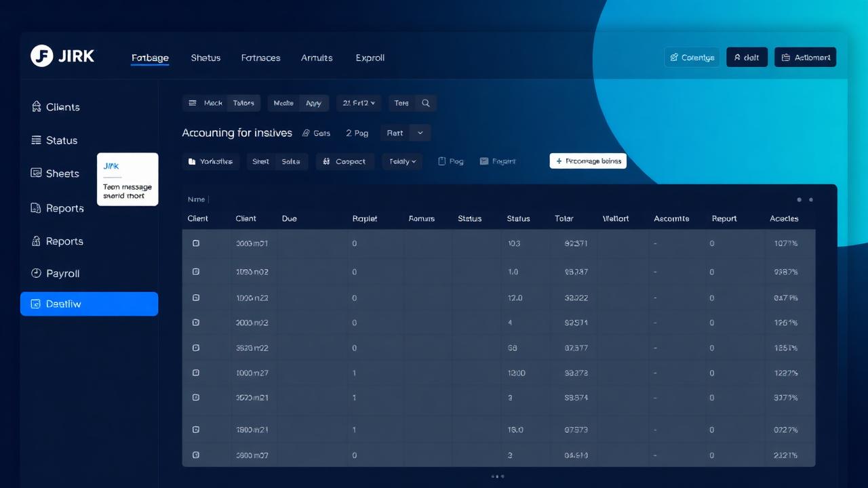
Task: Sort by the Due column header
Action: 290,218
